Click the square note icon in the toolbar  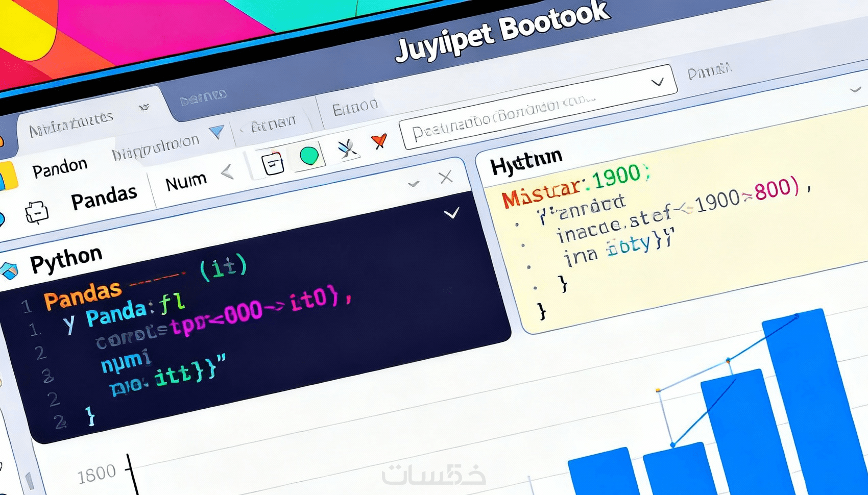point(273,164)
